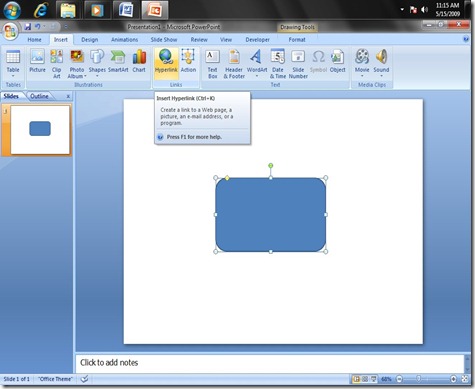The image size is (475, 389).
Task: Select the Slides pane tab
Action: click(11, 96)
